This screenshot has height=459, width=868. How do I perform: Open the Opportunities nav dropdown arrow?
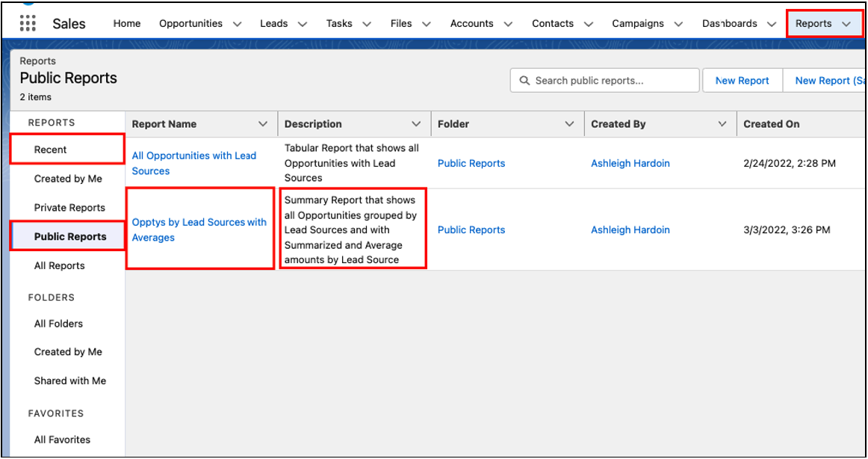pos(238,23)
